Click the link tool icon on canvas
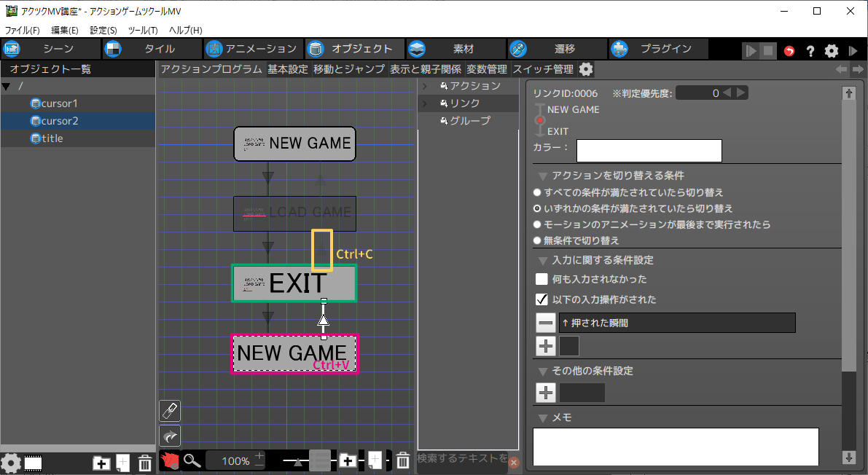The image size is (868, 475). tap(169, 411)
